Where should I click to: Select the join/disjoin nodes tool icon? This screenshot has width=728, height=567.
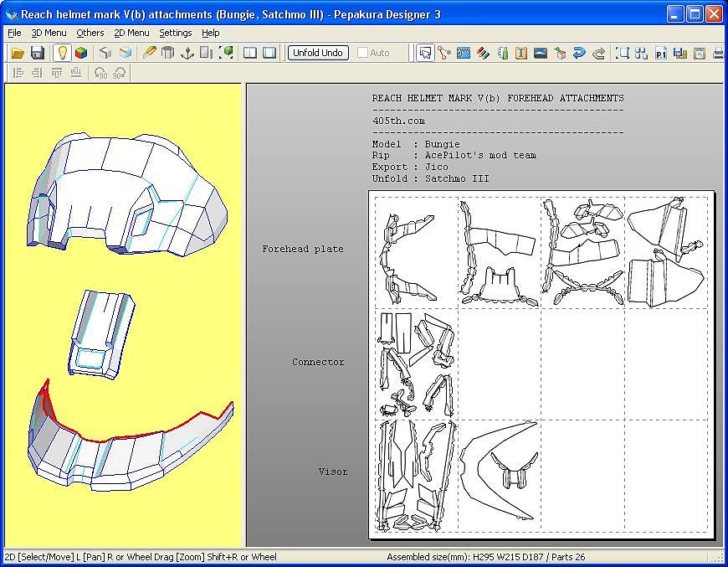point(444,53)
